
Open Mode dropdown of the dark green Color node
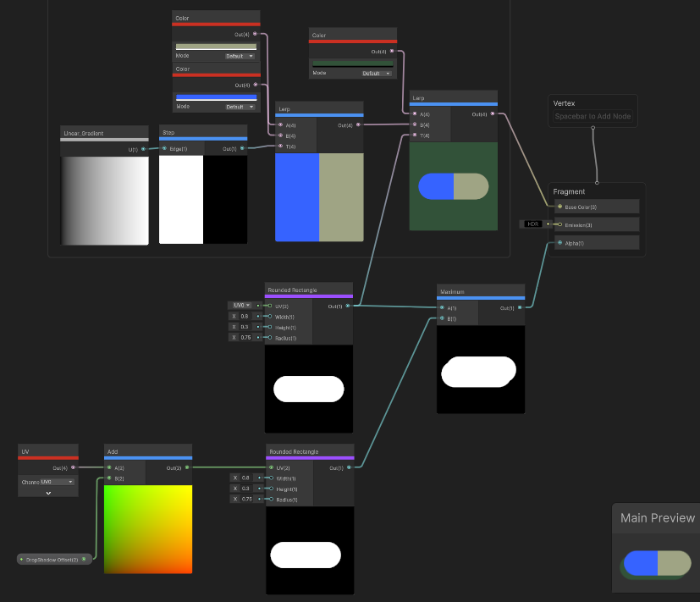pos(377,74)
